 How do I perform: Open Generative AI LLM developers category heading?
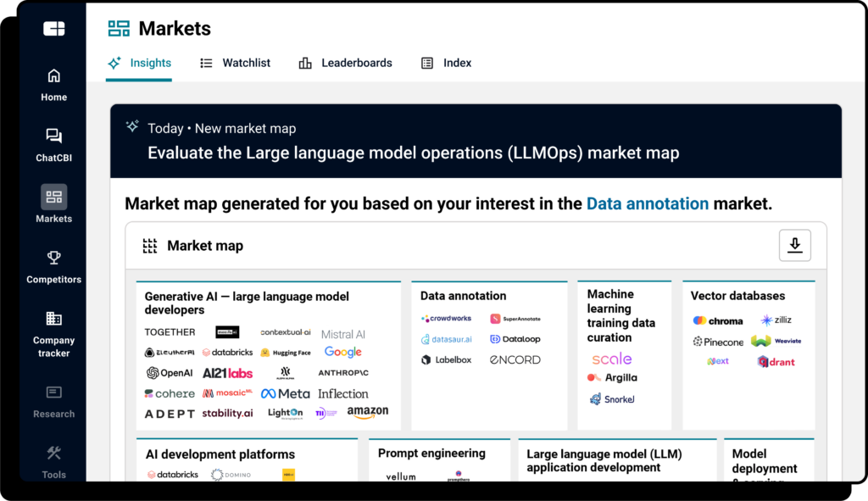[247, 303]
